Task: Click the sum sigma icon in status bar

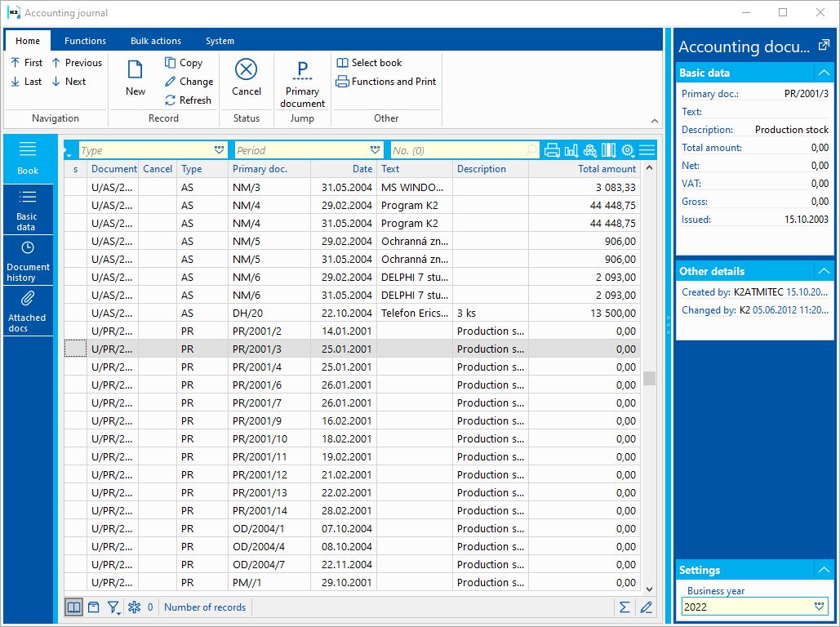Action: [x=624, y=607]
